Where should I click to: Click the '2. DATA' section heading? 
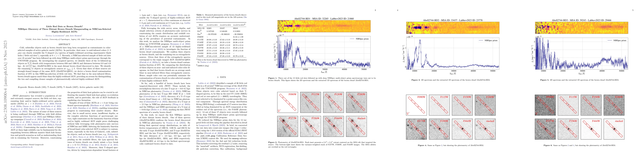[221, 77]
